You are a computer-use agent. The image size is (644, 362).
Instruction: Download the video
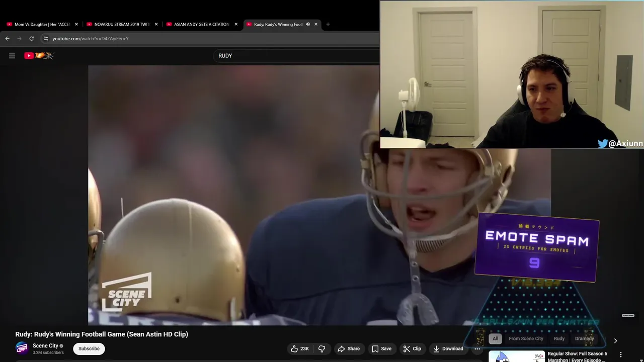448,348
